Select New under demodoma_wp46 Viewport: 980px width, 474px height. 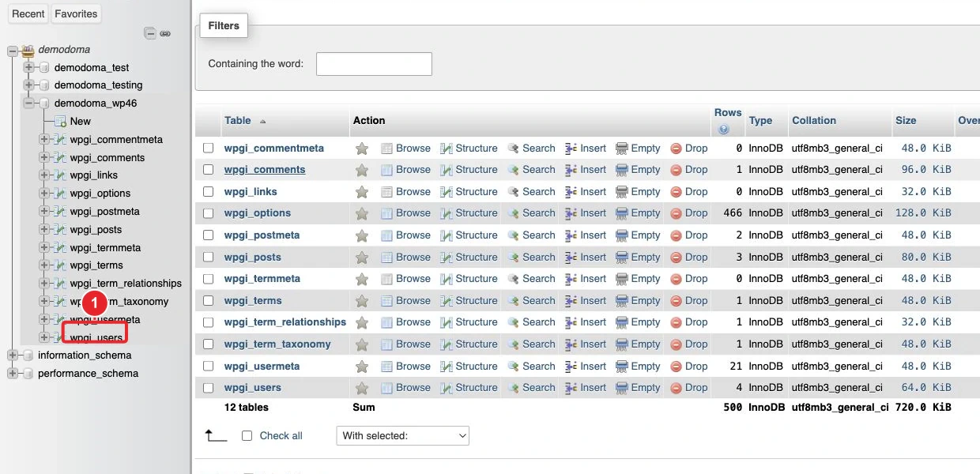(81, 122)
